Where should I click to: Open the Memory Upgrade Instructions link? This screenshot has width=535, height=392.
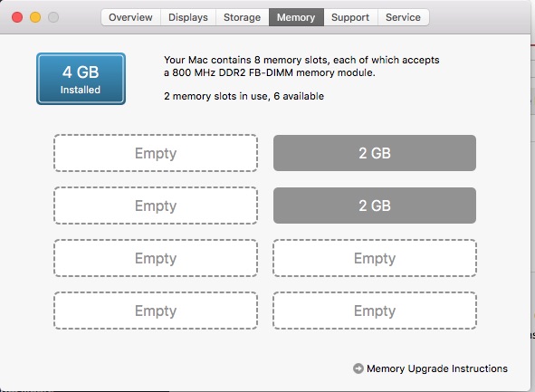click(x=437, y=368)
